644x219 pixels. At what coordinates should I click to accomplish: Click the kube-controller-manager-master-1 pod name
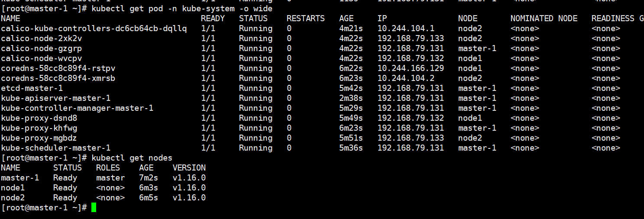tap(77, 108)
